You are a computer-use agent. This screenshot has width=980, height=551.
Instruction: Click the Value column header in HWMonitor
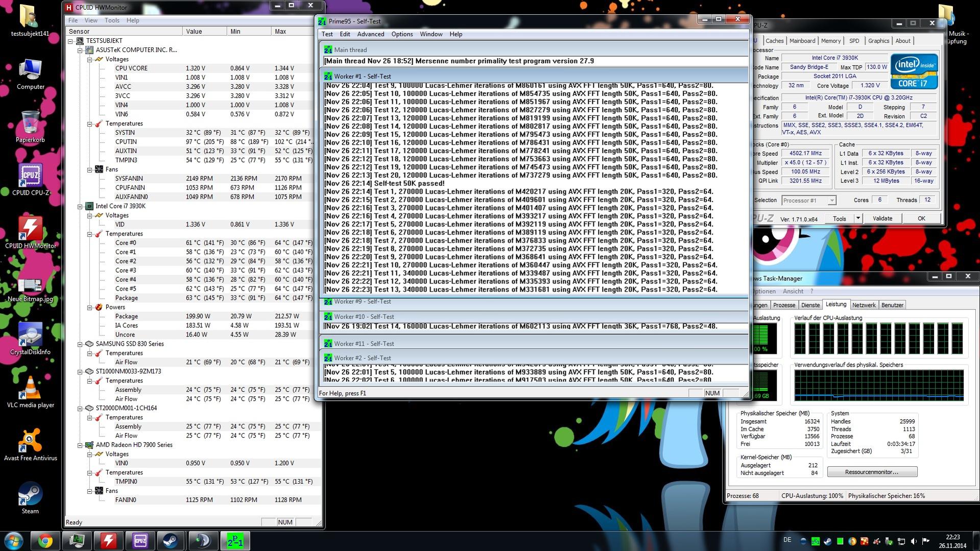(x=205, y=31)
